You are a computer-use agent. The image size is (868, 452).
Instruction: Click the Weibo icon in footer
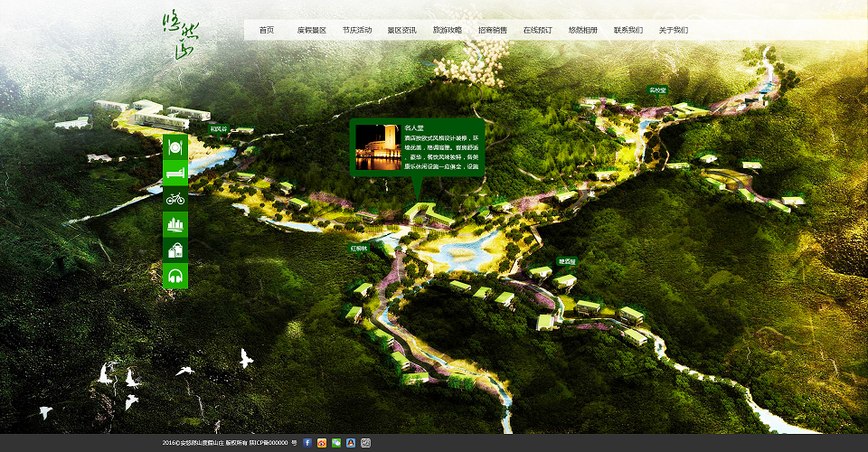click(322, 443)
